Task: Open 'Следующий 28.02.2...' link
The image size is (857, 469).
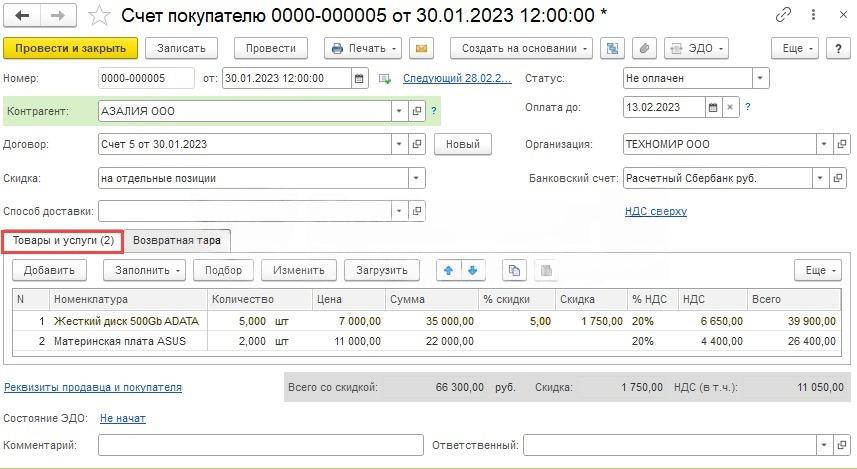Action: click(457, 78)
